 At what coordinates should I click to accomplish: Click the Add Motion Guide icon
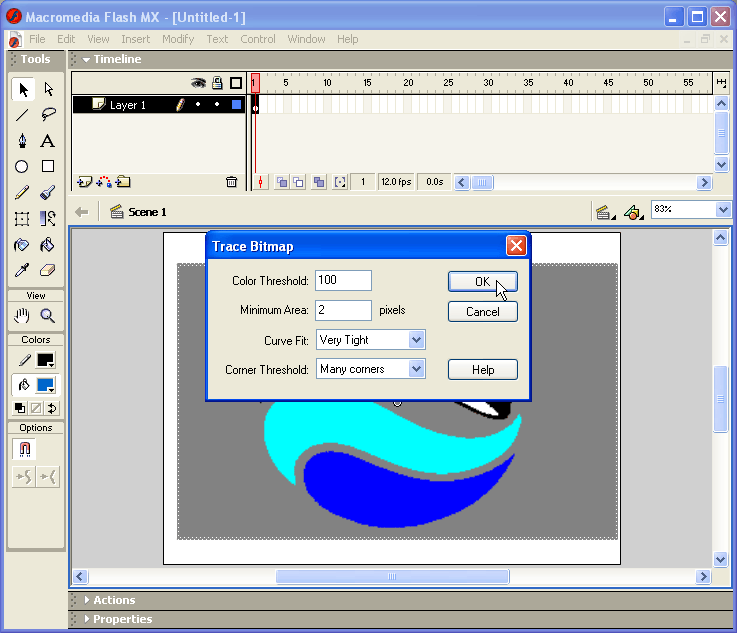click(104, 182)
